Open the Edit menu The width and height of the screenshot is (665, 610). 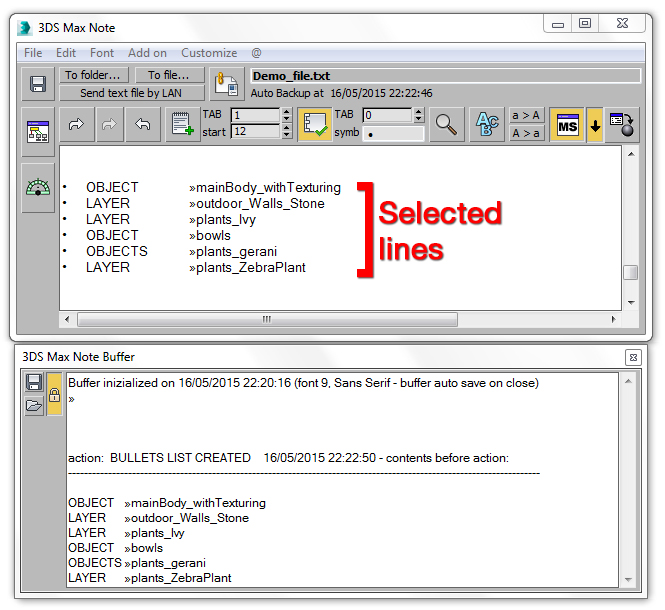coord(66,53)
